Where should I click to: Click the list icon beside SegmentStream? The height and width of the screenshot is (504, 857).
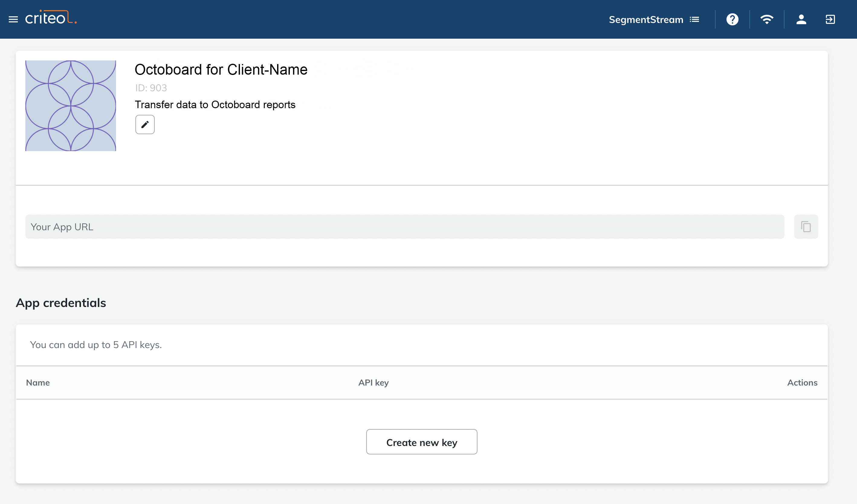[x=694, y=19]
